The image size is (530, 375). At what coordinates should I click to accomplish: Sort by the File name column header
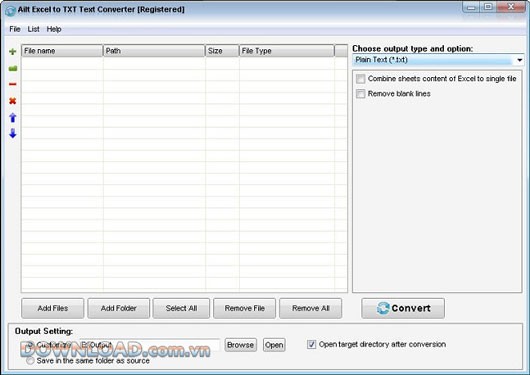pos(62,51)
